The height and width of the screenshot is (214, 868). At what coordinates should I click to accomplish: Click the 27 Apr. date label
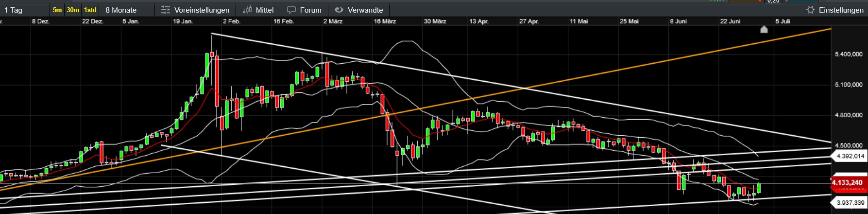tap(529, 21)
